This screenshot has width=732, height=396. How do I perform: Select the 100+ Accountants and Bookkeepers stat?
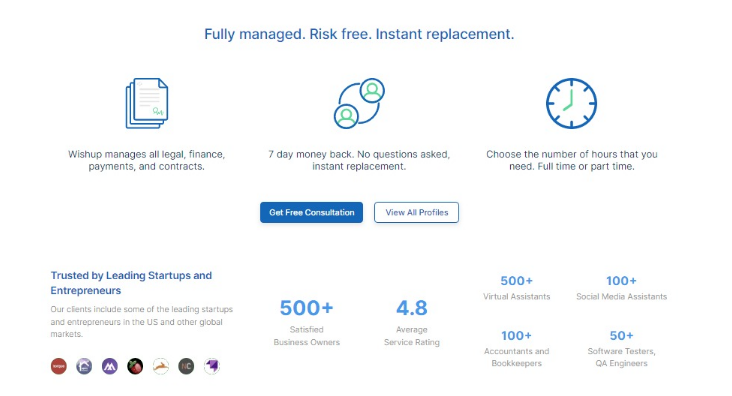click(x=516, y=348)
